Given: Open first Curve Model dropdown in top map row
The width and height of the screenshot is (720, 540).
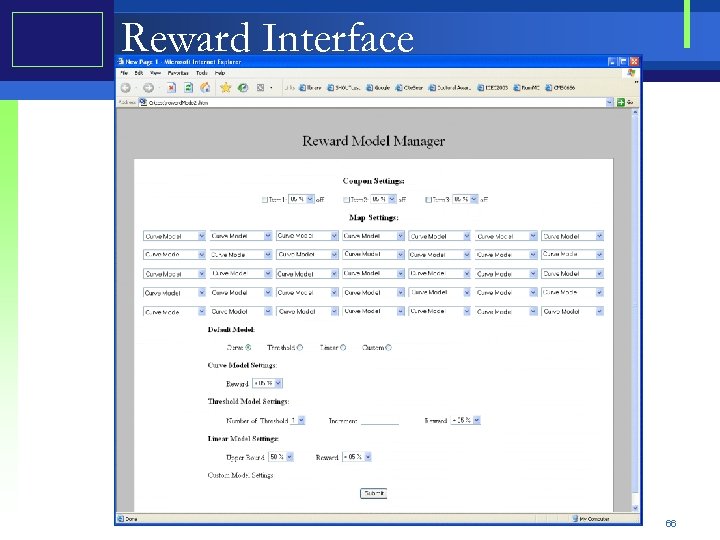Looking at the screenshot, I should (174, 236).
